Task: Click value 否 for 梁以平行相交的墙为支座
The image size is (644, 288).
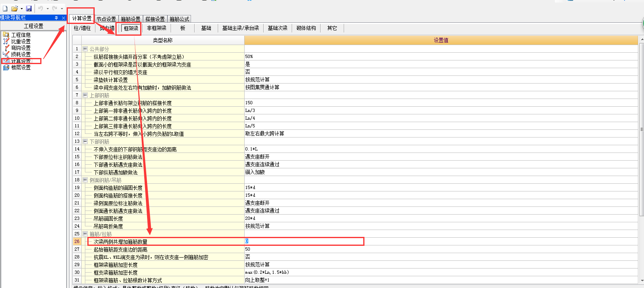Action: (441, 72)
